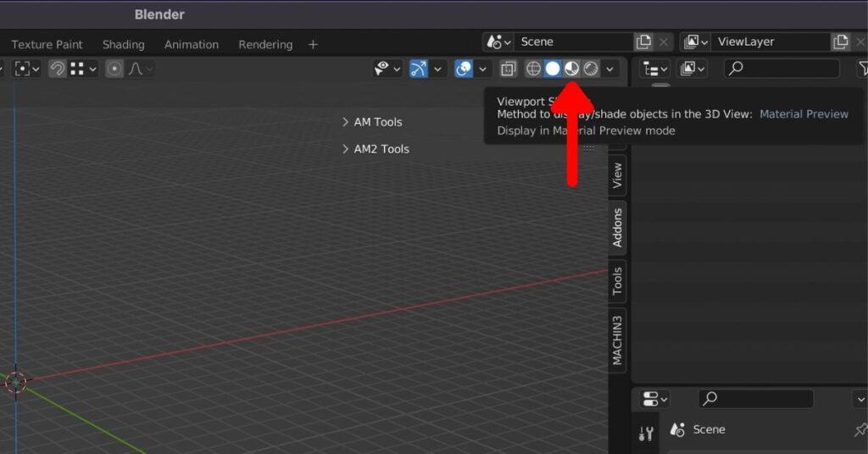The image size is (868, 454).
Task: Open the shading options dropdown arrow
Action: click(609, 69)
